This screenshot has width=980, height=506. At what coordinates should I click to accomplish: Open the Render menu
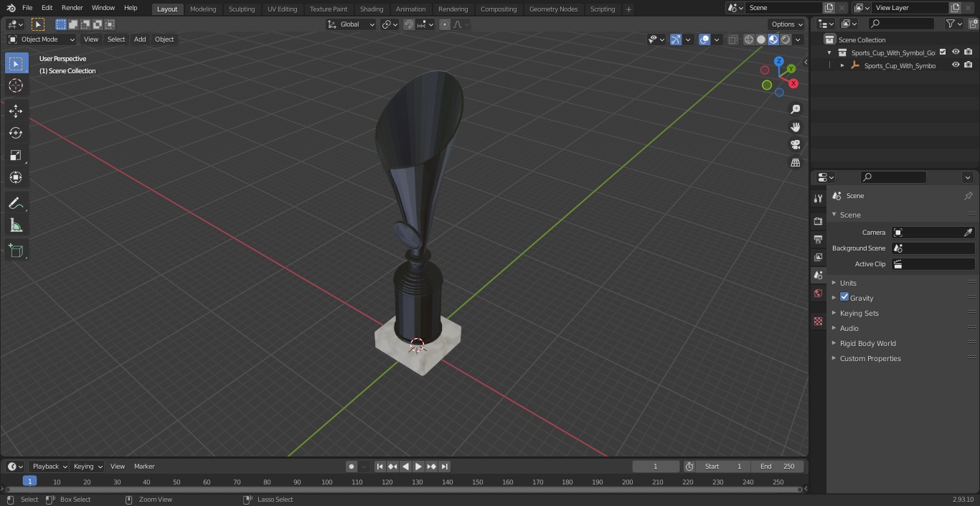(x=72, y=8)
